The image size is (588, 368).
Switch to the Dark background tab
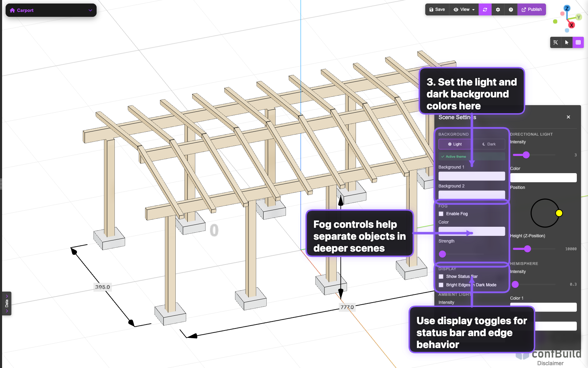point(489,144)
